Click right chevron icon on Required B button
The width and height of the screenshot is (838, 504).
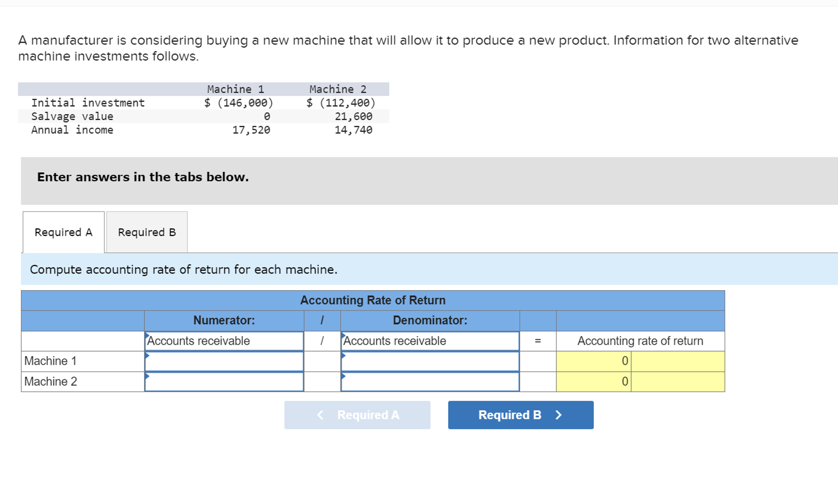[559, 415]
